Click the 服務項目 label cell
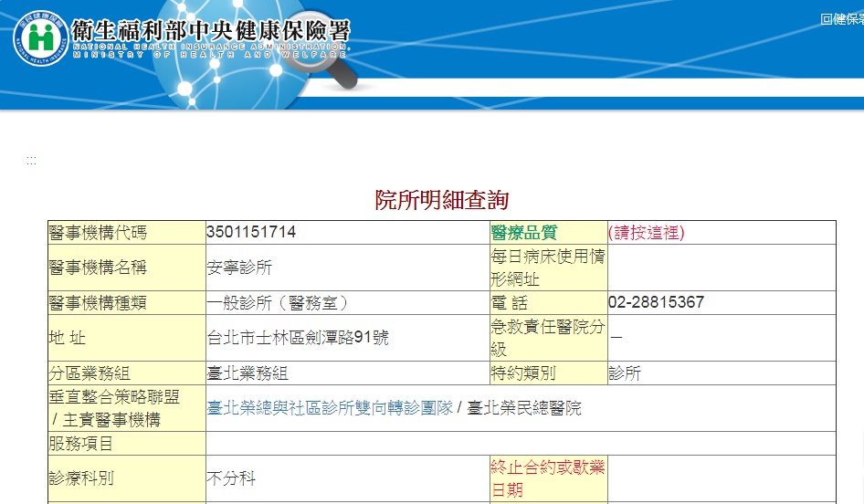Screen dimensions: 864x504 tap(127, 444)
